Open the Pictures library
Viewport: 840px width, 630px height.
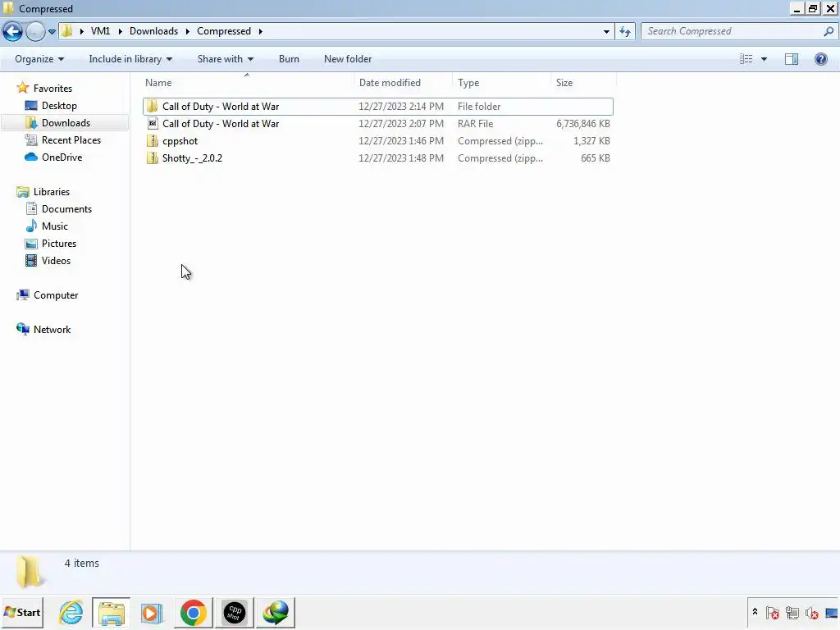tap(59, 243)
